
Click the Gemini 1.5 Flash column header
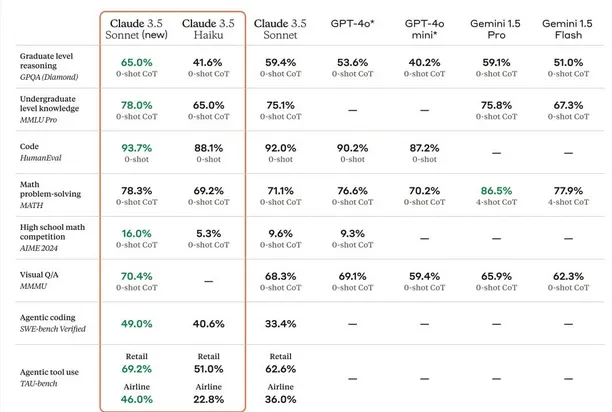[x=569, y=28]
